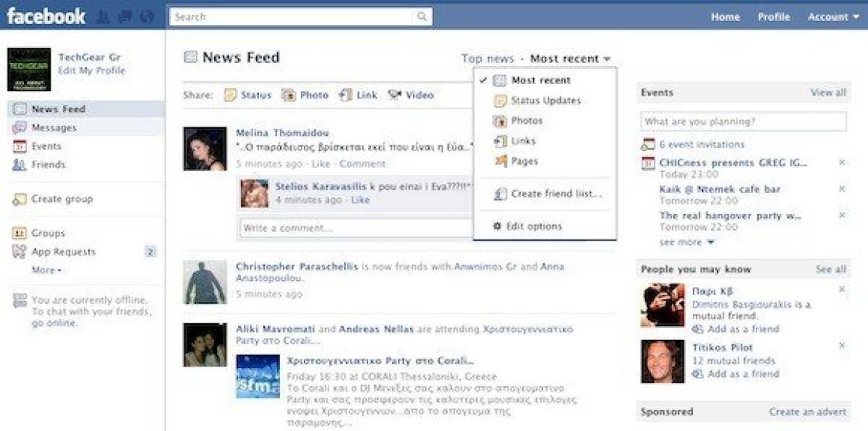Click View all events link
The image size is (868, 431).
[x=828, y=93]
